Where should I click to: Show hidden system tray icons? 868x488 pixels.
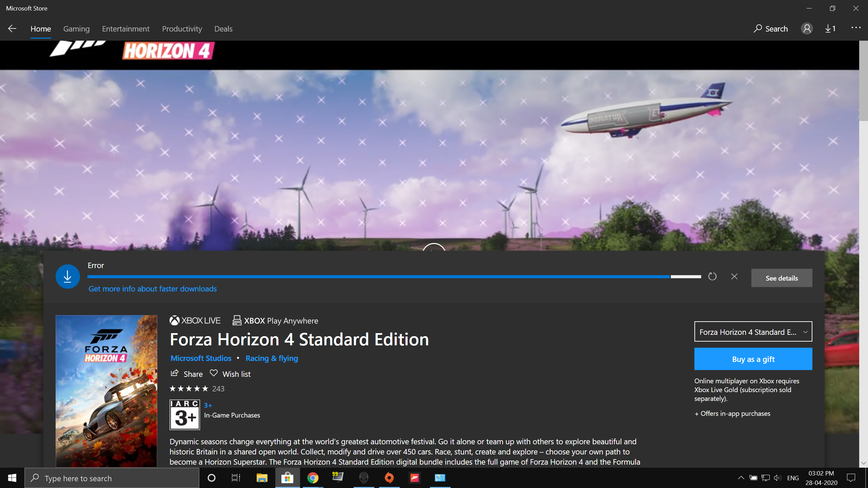click(741, 478)
